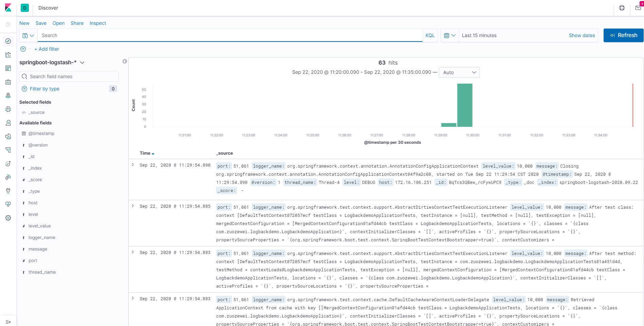Open the help menu icon
This screenshot has width=644, height=326.
pos(622,8)
